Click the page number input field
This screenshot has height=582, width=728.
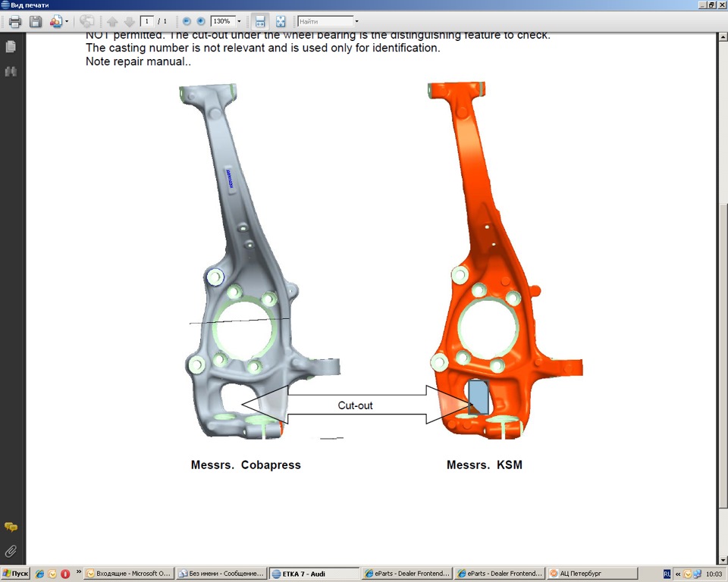point(146,21)
